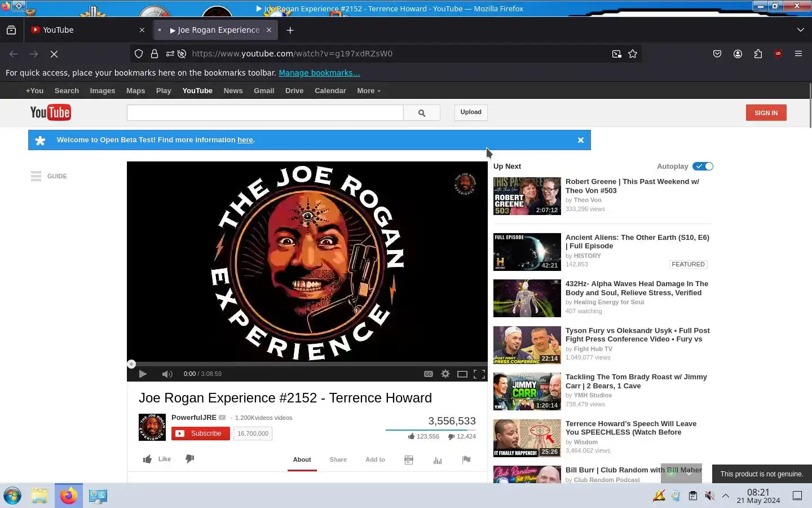Open Manage bookmarks link
The width and height of the screenshot is (812, 508).
click(x=319, y=73)
